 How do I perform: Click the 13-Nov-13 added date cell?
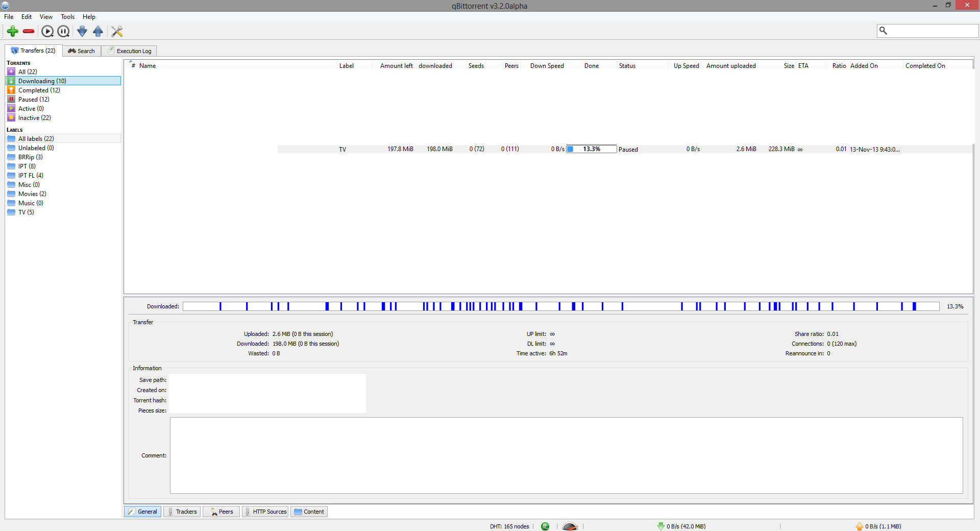pyautogui.click(x=875, y=150)
